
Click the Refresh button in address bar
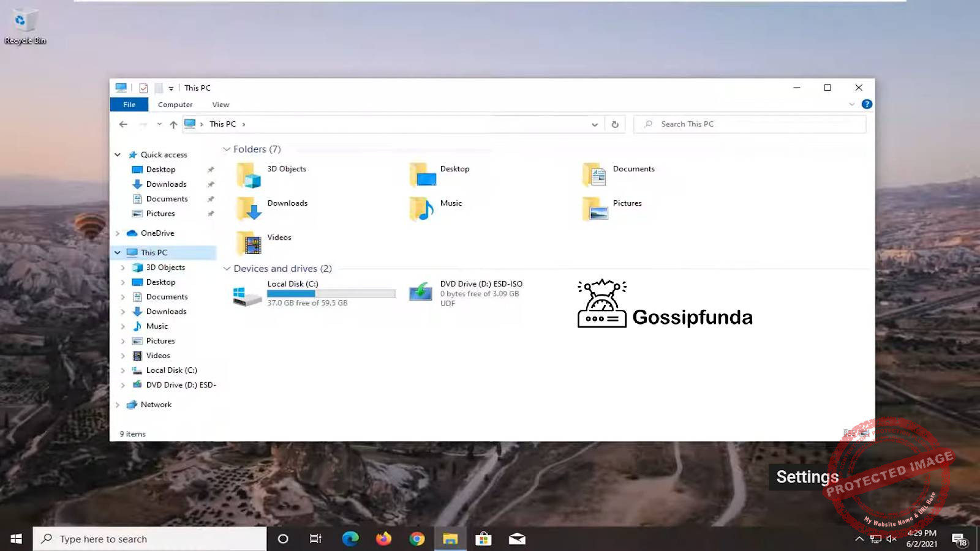[x=616, y=124]
